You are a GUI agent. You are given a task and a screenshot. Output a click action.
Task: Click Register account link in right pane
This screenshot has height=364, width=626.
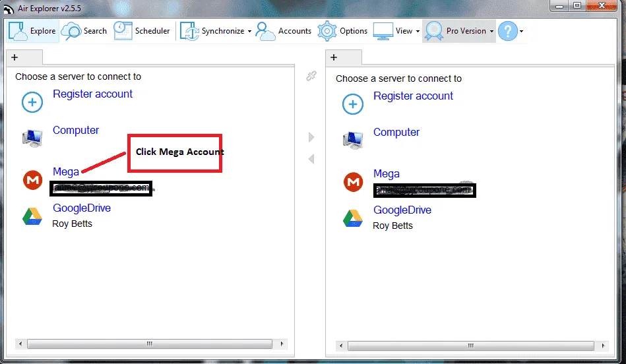pos(413,96)
